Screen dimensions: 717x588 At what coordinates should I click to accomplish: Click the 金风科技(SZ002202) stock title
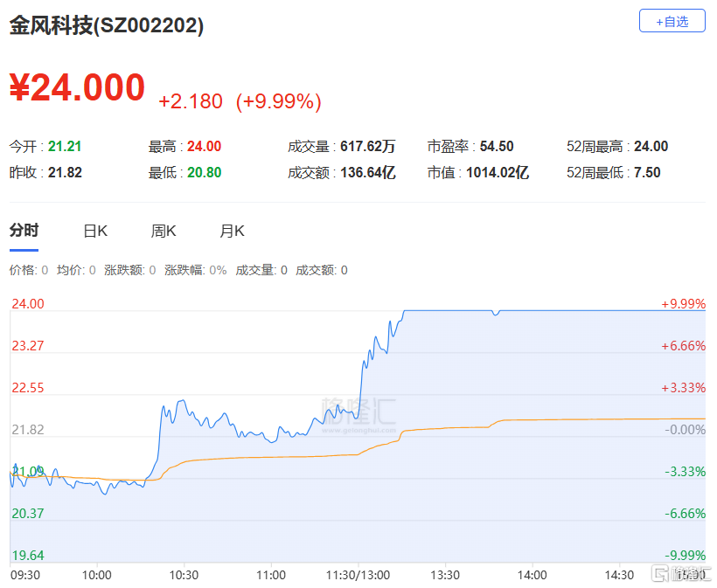(107, 26)
